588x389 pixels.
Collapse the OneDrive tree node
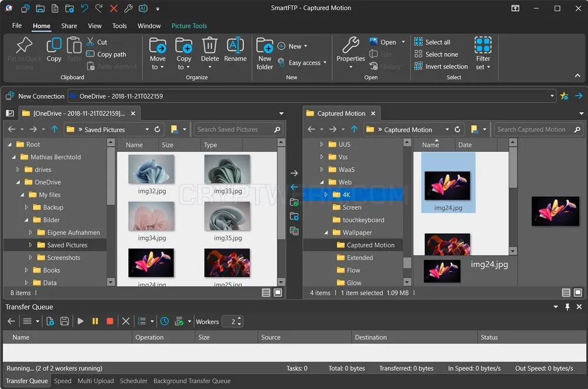coord(18,182)
